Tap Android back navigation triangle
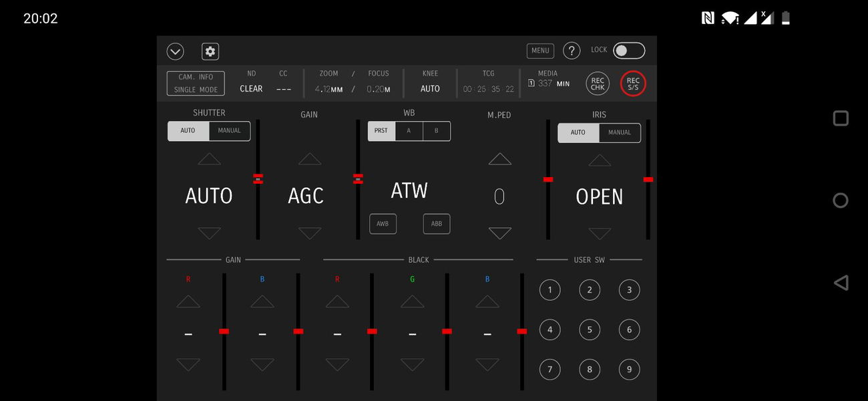The image size is (868, 401). pos(841,283)
